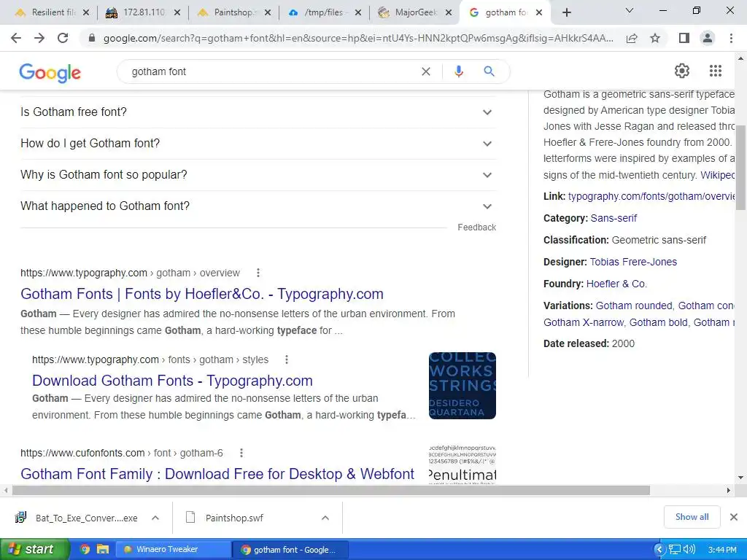Expand 'Why is Gotham font so popular?'
The image size is (747, 560).
pyautogui.click(x=258, y=175)
